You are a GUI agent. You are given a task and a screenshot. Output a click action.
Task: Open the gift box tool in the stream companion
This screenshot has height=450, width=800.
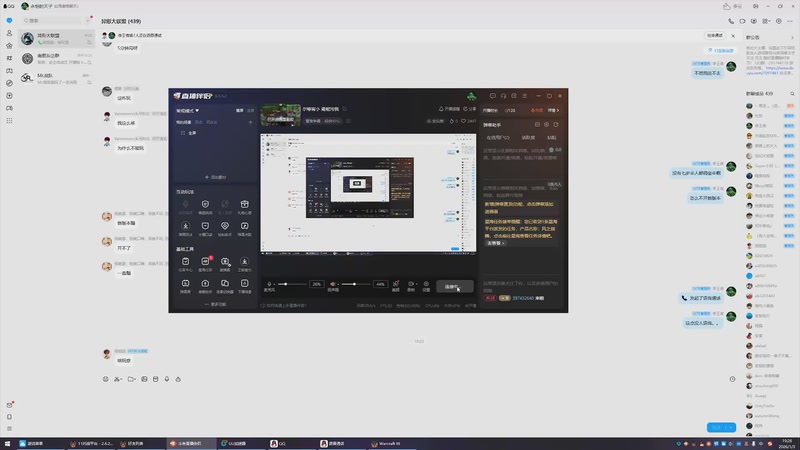coord(244,205)
